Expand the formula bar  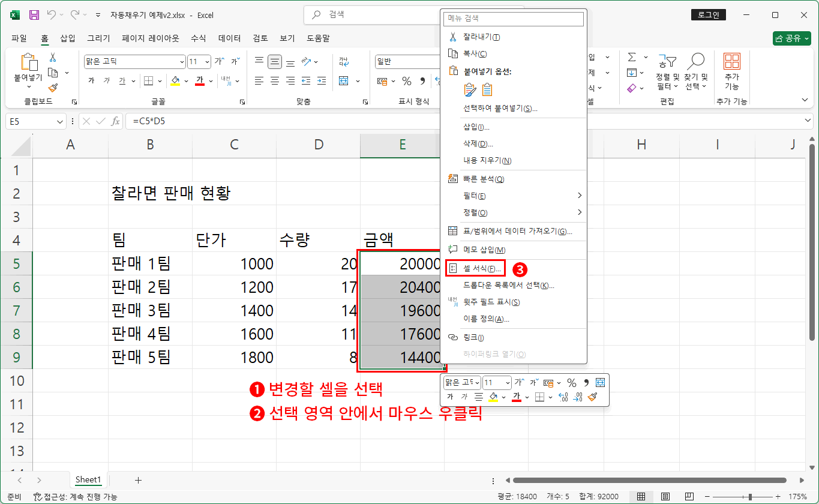pos(808,121)
